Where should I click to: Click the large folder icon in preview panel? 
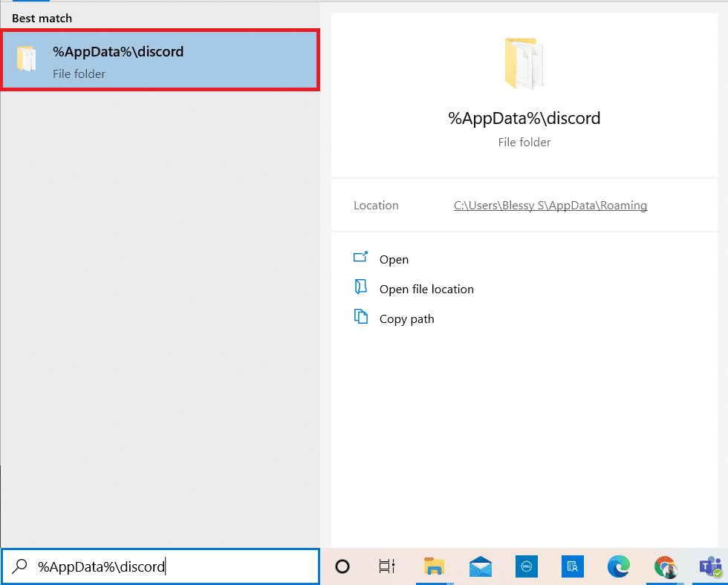coord(524,63)
